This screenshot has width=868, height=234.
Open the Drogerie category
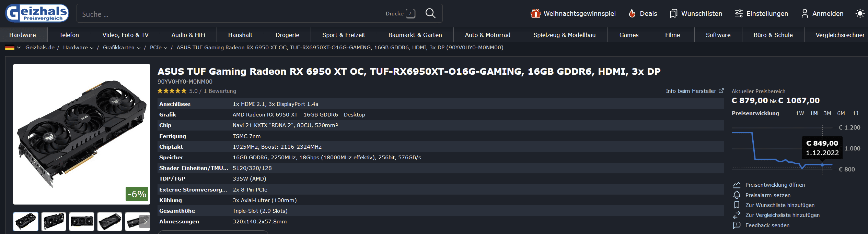(287, 35)
